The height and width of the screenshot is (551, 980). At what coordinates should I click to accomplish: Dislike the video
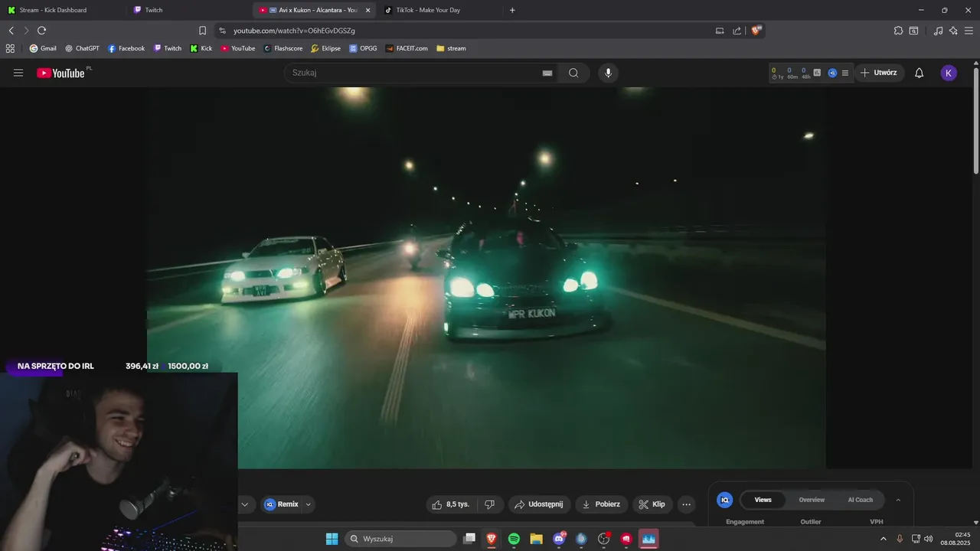[x=490, y=504]
